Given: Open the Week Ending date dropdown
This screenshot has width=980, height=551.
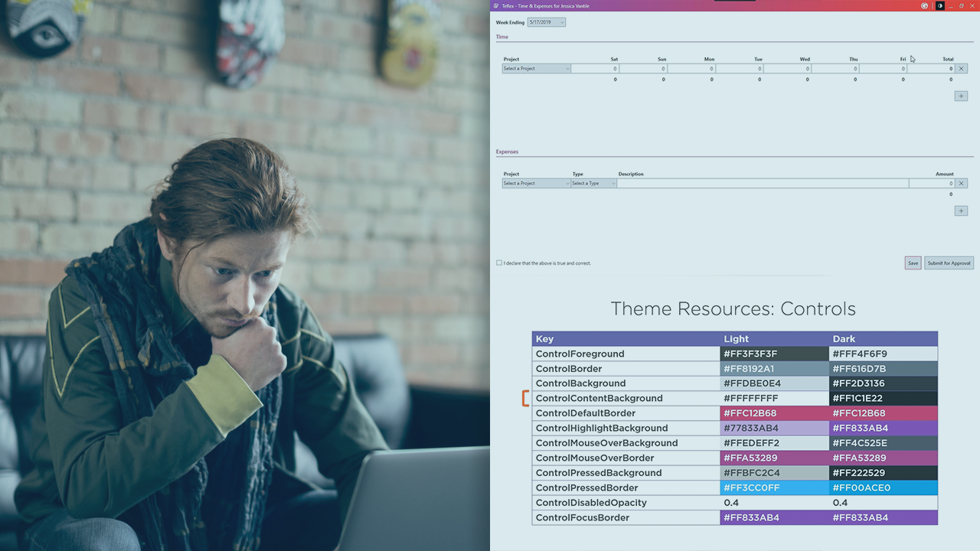Looking at the screenshot, I should (546, 22).
